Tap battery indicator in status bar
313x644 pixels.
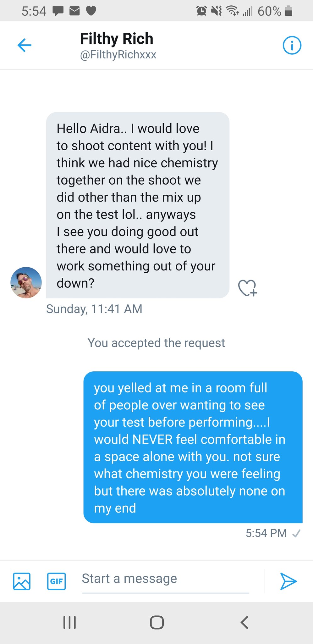288,11
